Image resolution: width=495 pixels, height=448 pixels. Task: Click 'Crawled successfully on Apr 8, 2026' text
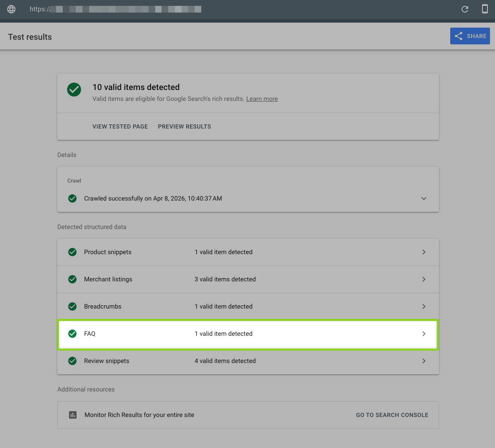pyautogui.click(x=134, y=198)
